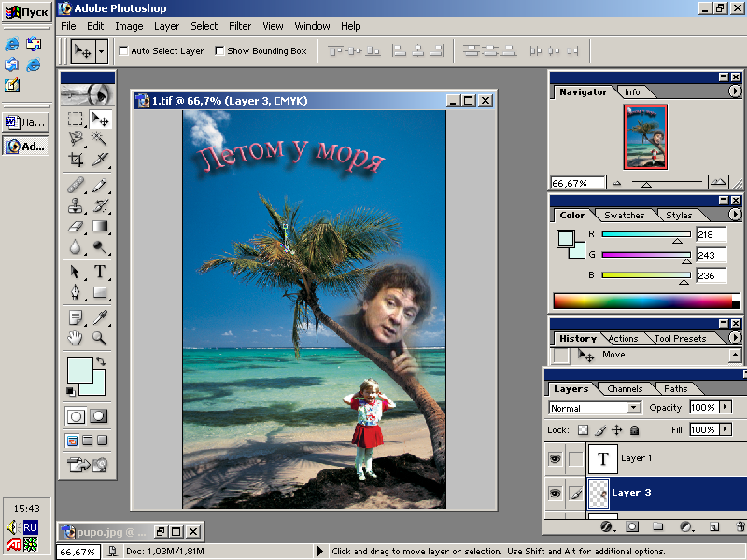Toggle link box for Layer 1
Viewport: 747px width, 560px height.
(x=576, y=458)
